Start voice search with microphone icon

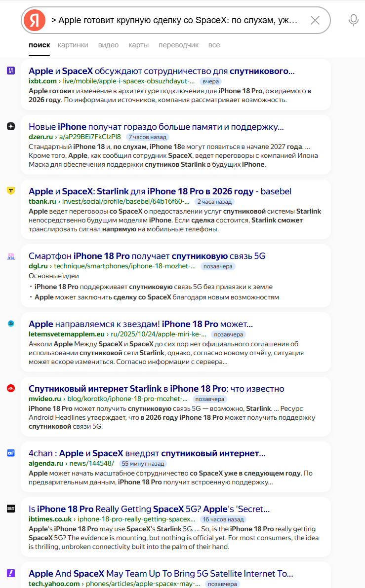point(353,20)
